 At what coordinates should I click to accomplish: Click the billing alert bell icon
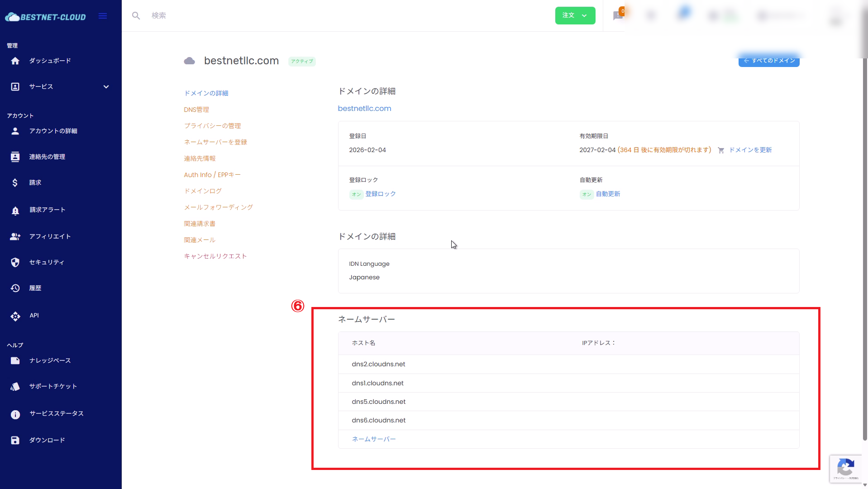tap(15, 211)
